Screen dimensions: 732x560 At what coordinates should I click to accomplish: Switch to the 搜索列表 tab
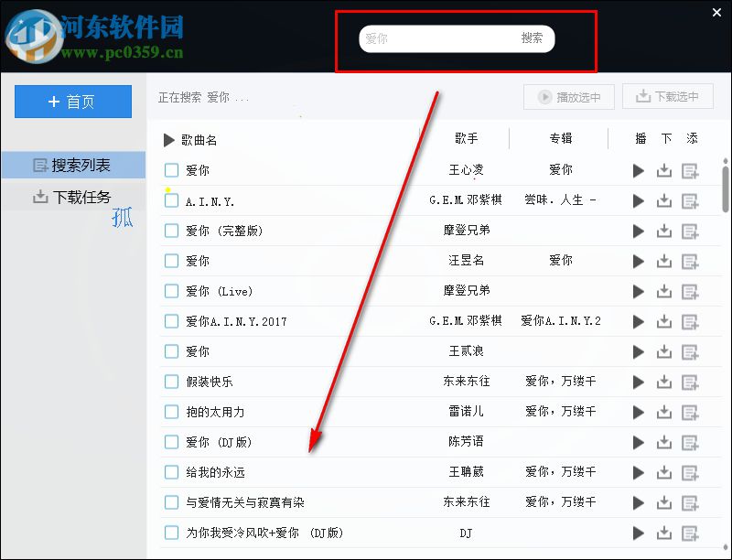coord(73,164)
